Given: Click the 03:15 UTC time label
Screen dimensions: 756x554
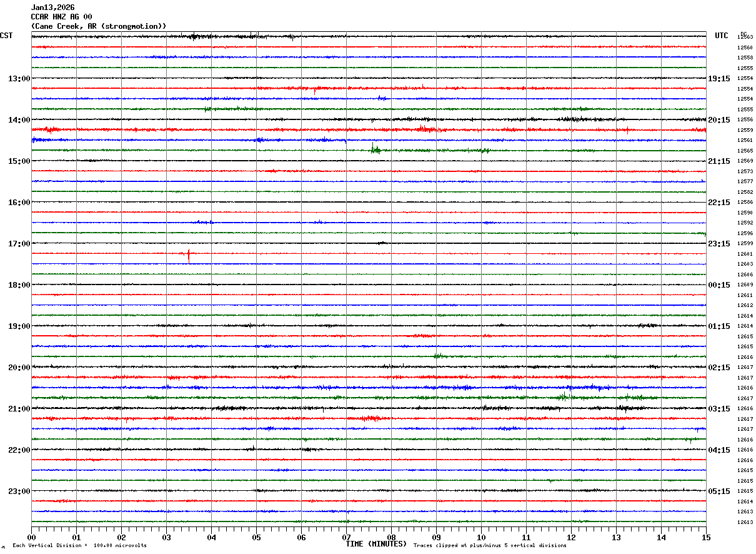Looking at the screenshot, I should (719, 409).
